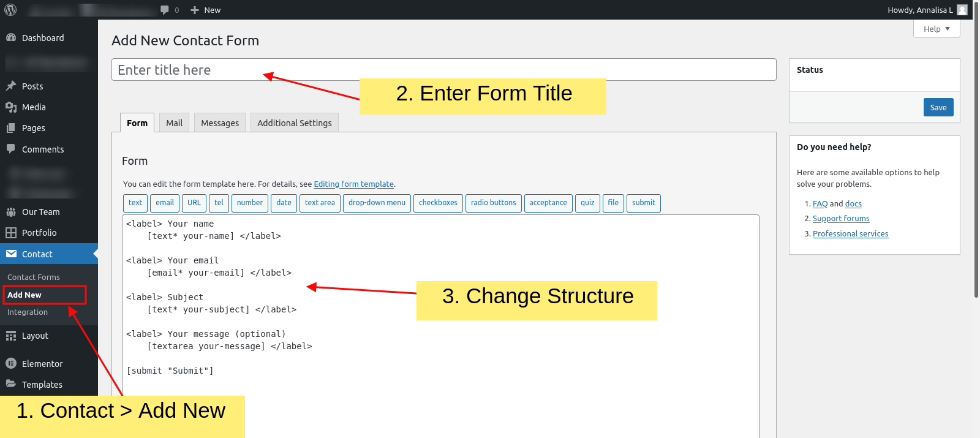980x438 pixels.
Task: Insert a checkboxes form tag
Action: coord(438,203)
